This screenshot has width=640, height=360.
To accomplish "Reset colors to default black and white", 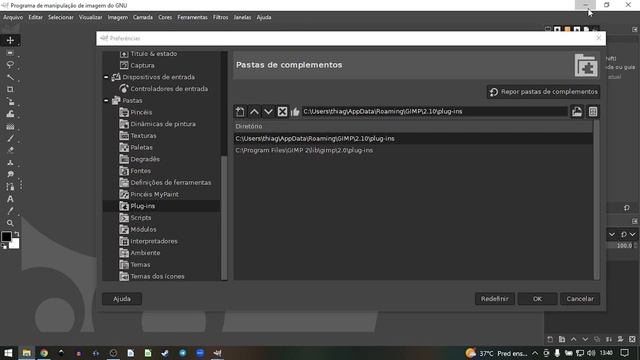I will [4, 246].
